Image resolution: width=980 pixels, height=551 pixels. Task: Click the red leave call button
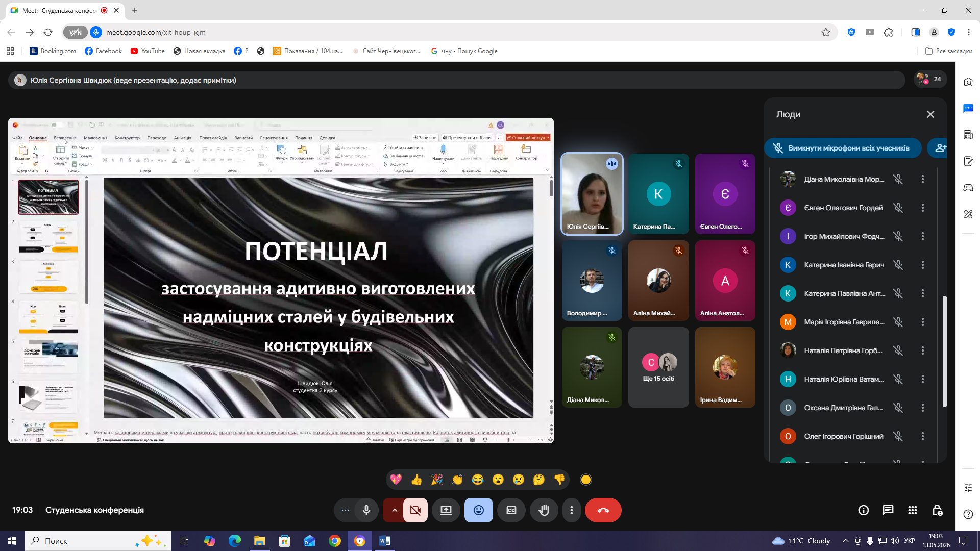[603, 510]
